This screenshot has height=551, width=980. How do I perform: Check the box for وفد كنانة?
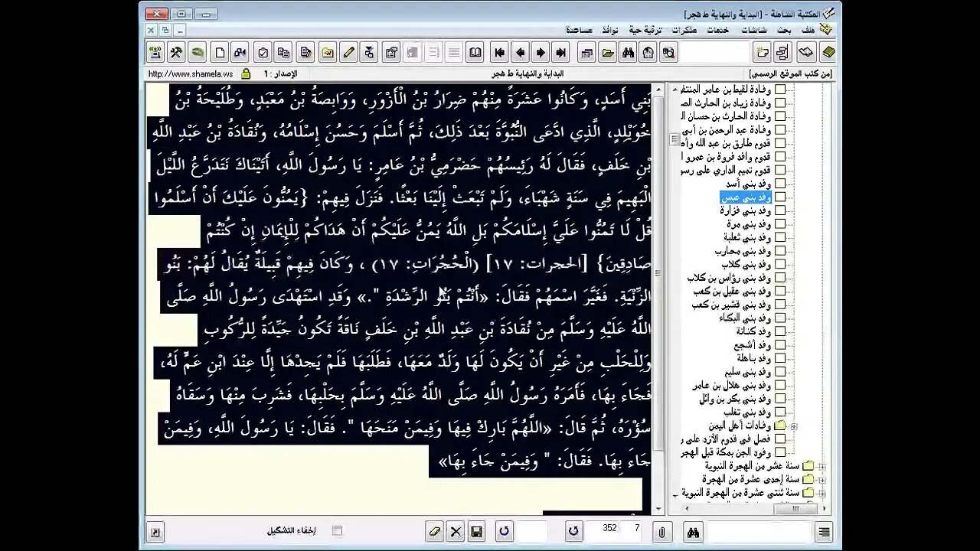coord(779,331)
